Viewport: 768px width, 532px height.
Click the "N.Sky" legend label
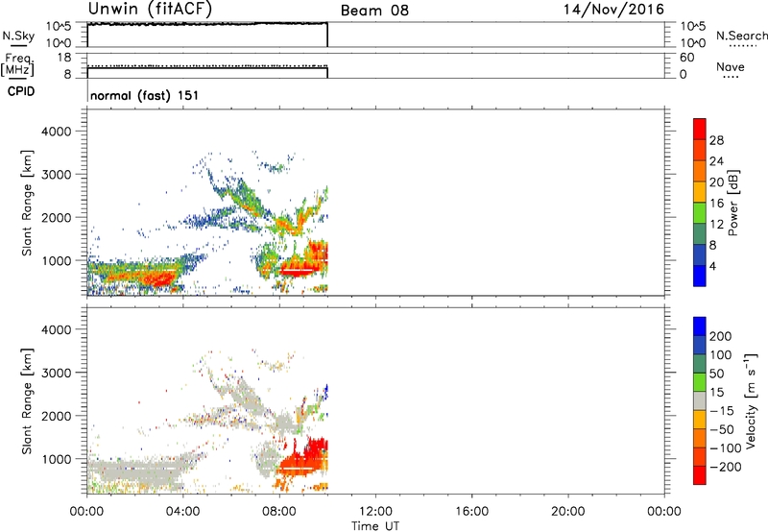[18, 36]
